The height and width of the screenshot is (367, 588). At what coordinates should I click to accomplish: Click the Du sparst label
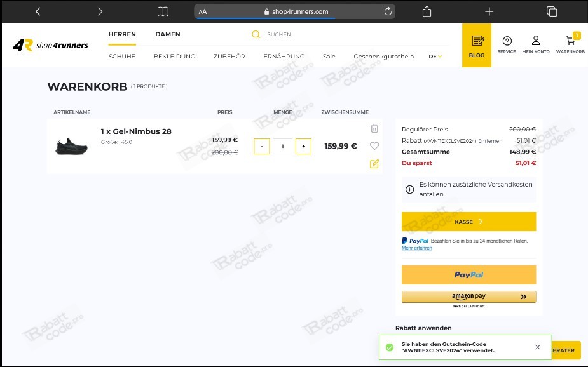click(416, 163)
